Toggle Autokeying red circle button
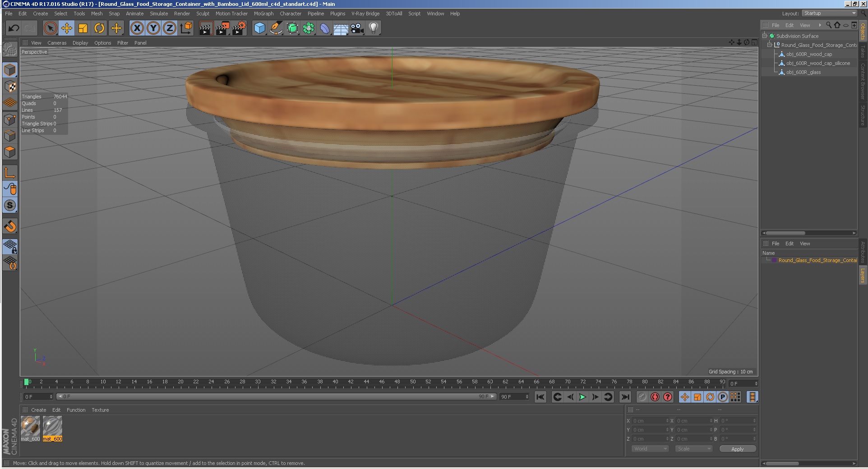868x469 pixels. click(655, 397)
